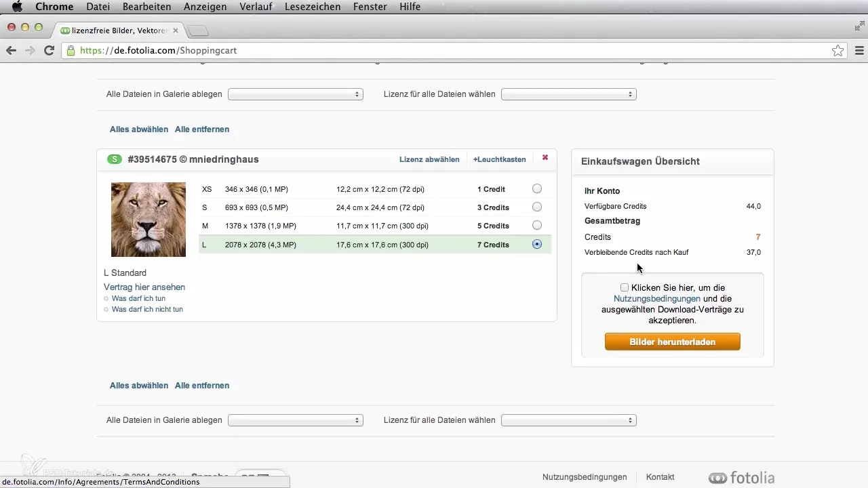The image size is (868, 488).
Task: Open a new tab with the tab button
Action: tap(198, 31)
